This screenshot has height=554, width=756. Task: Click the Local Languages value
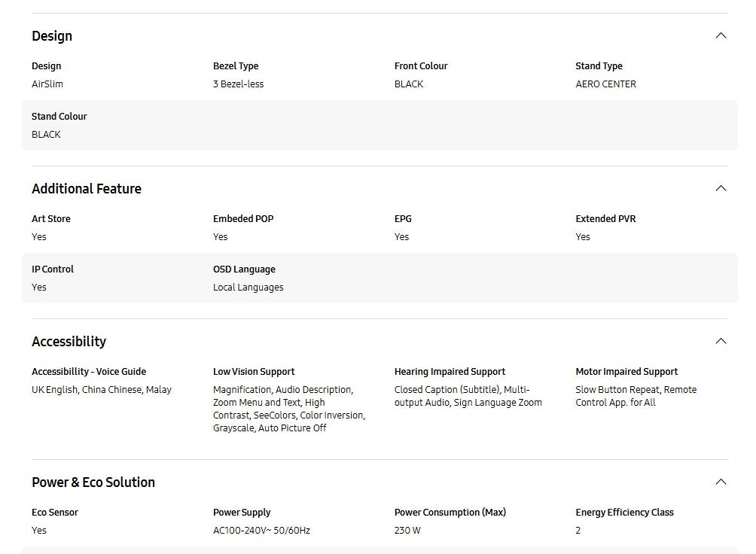[248, 288]
